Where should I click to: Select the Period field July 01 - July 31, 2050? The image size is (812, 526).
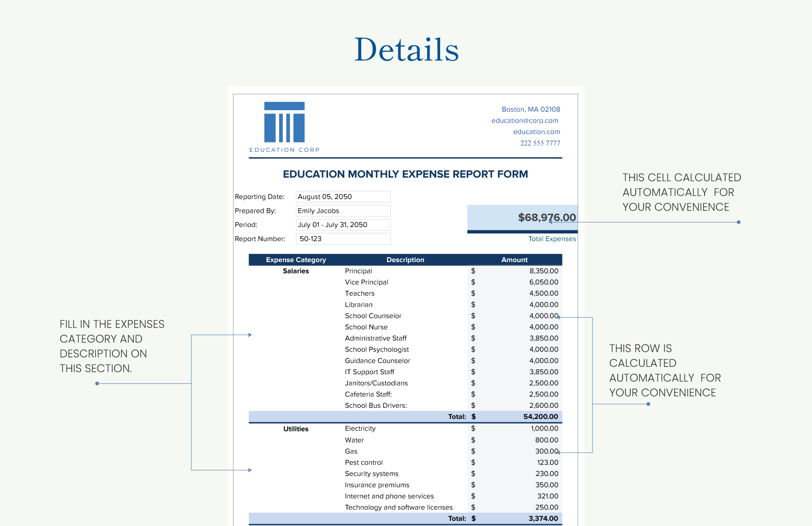coord(343,225)
